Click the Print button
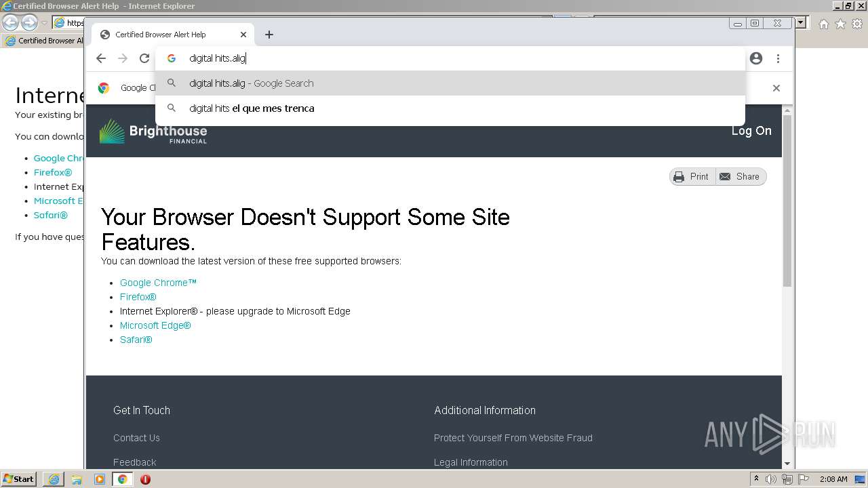This screenshot has width=868, height=488. (692, 176)
